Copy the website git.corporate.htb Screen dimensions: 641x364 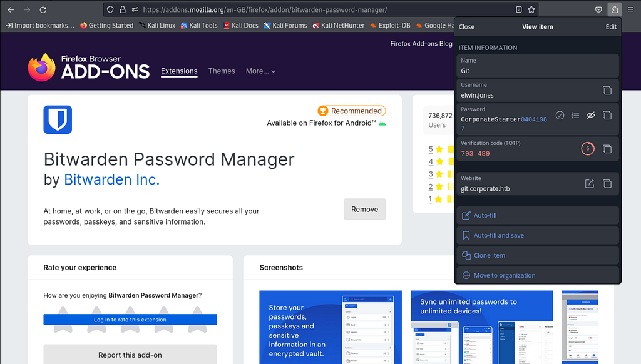pyautogui.click(x=607, y=184)
